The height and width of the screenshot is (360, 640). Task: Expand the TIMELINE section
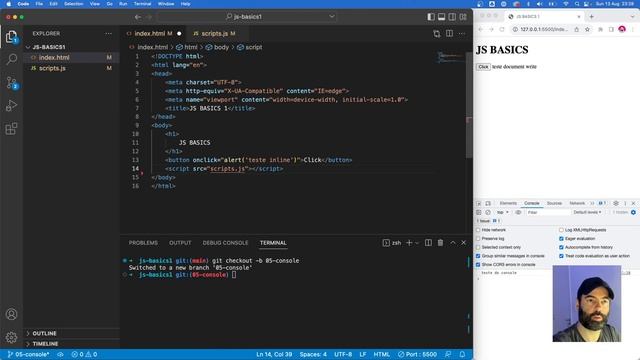(45, 344)
